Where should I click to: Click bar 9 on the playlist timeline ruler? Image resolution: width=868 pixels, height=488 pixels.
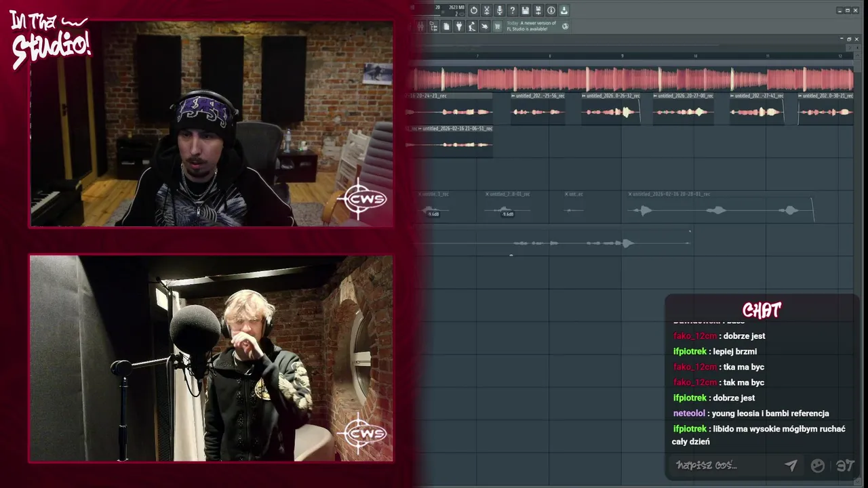tap(622, 56)
